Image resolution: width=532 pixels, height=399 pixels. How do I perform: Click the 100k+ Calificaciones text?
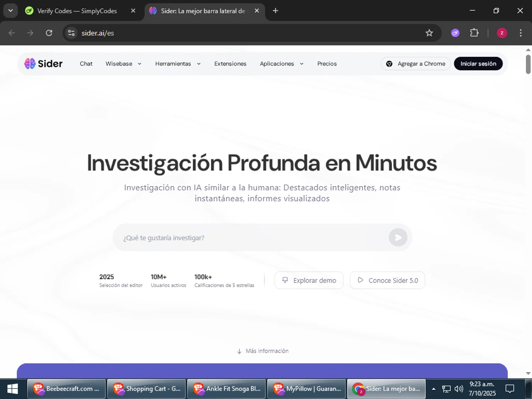(224, 281)
